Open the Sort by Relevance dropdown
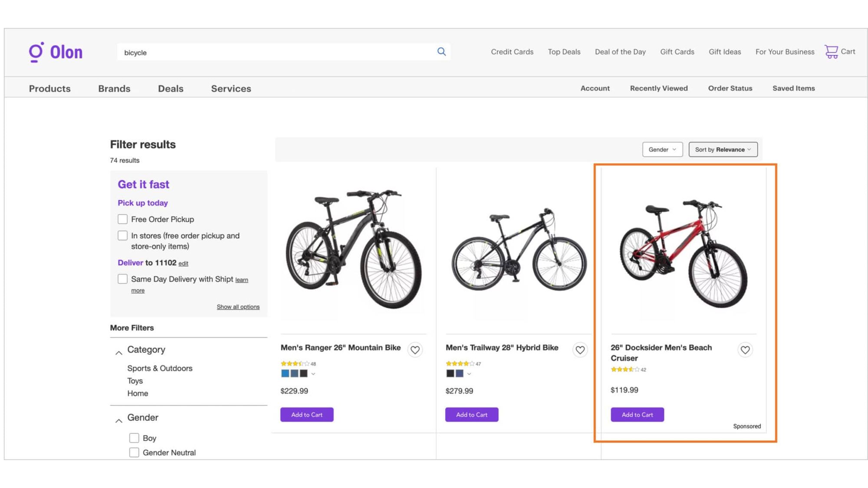Screen dimensions: 868x488 click(723, 149)
